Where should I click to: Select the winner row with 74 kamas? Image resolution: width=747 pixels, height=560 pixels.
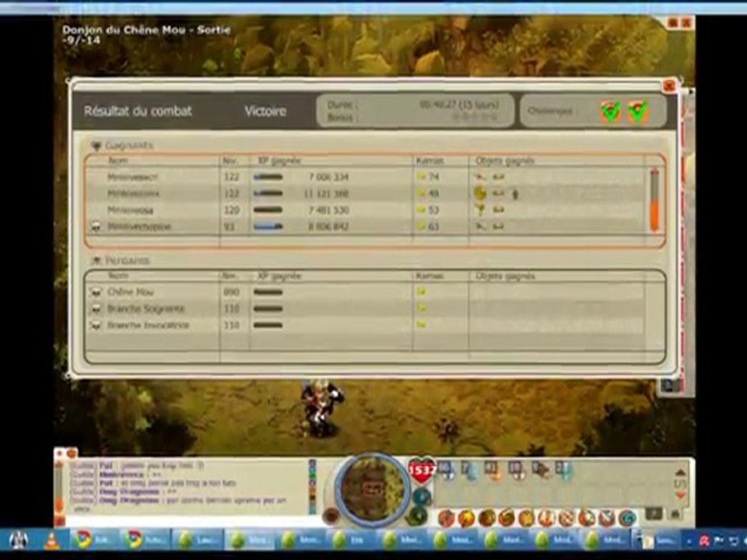click(366, 177)
